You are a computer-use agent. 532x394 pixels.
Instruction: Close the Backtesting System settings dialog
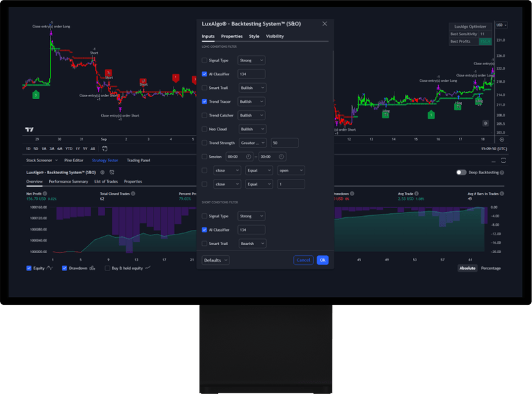click(325, 24)
